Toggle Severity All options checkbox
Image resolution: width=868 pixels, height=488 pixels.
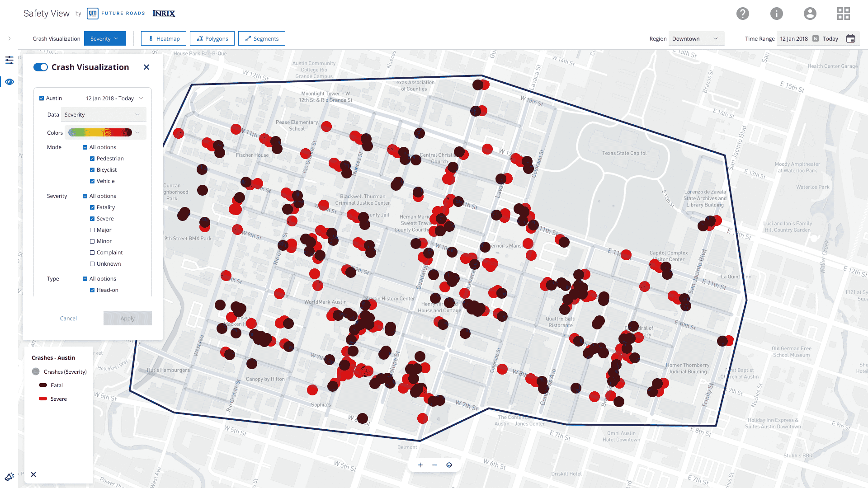[85, 196]
